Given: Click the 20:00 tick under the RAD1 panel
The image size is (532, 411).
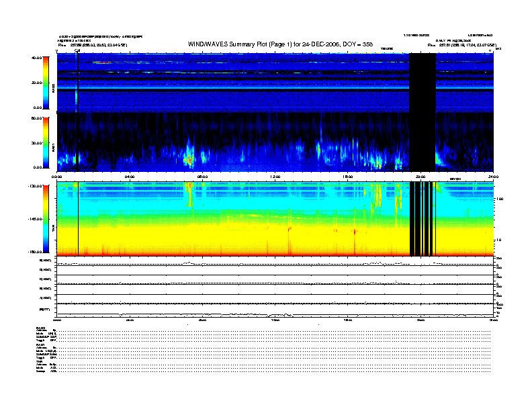Looking at the screenshot, I should pyautogui.click(x=420, y=177).
